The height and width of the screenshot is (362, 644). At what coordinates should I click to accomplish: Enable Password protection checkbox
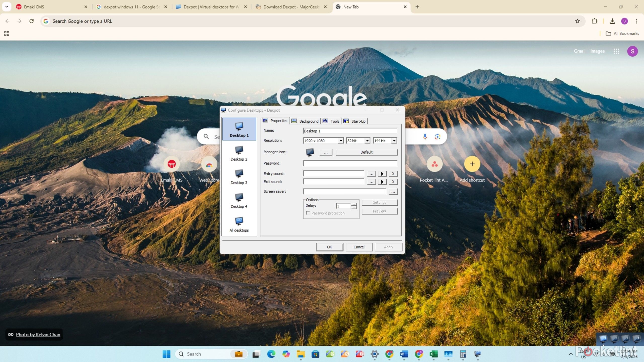click(x=308, y=213)
